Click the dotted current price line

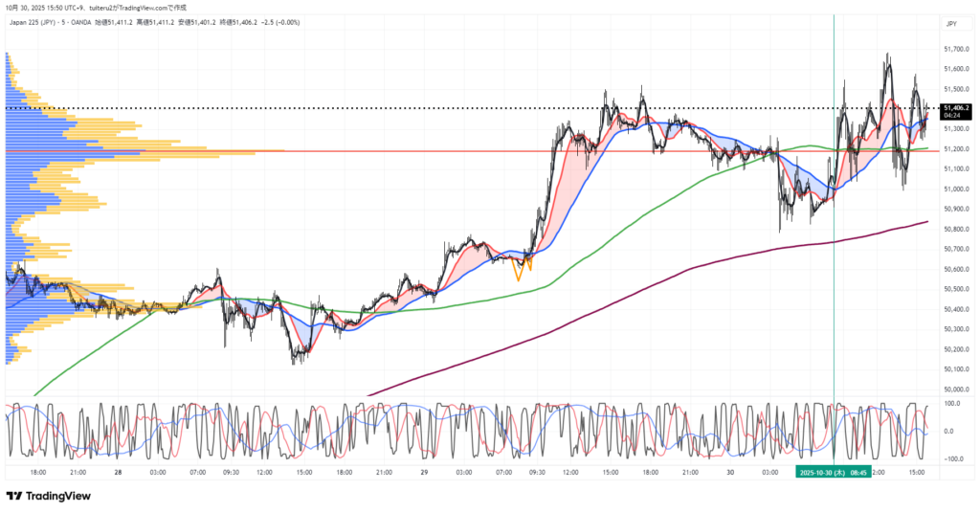point(479,109)
